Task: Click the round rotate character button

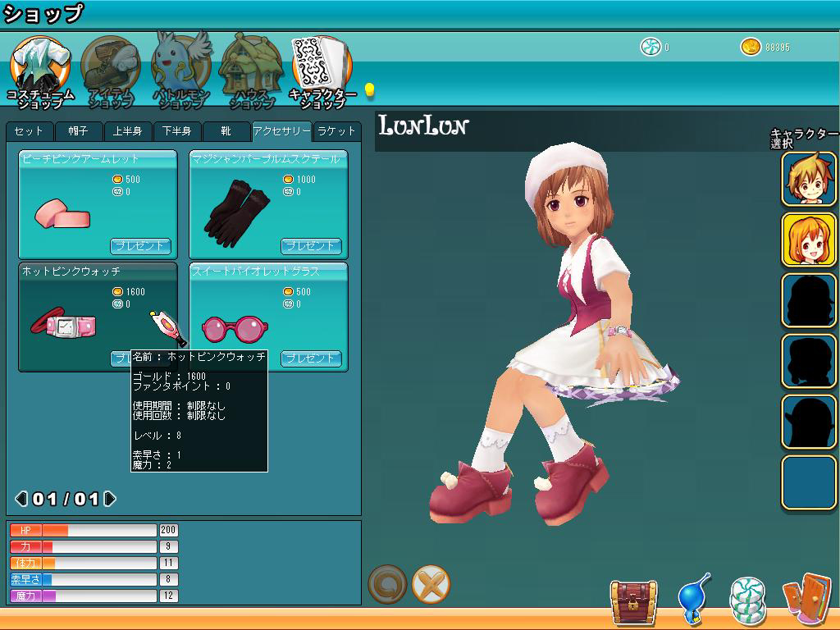Action: [387, 584]
